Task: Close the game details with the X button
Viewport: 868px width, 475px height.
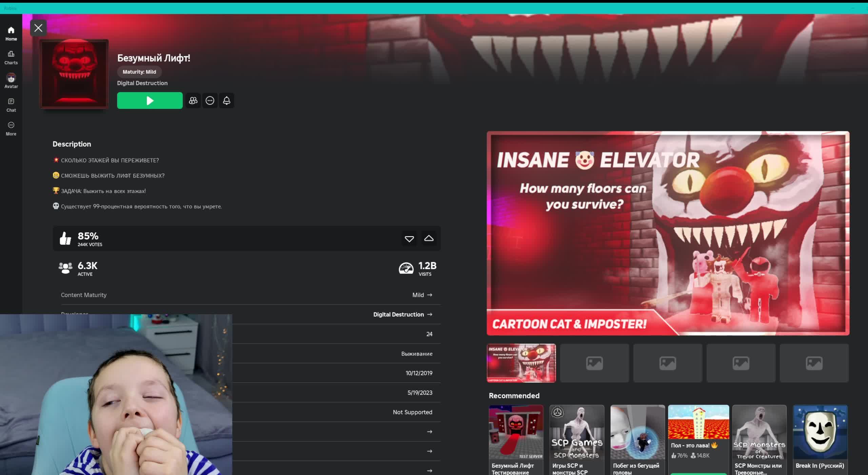Action: (38, 28)
